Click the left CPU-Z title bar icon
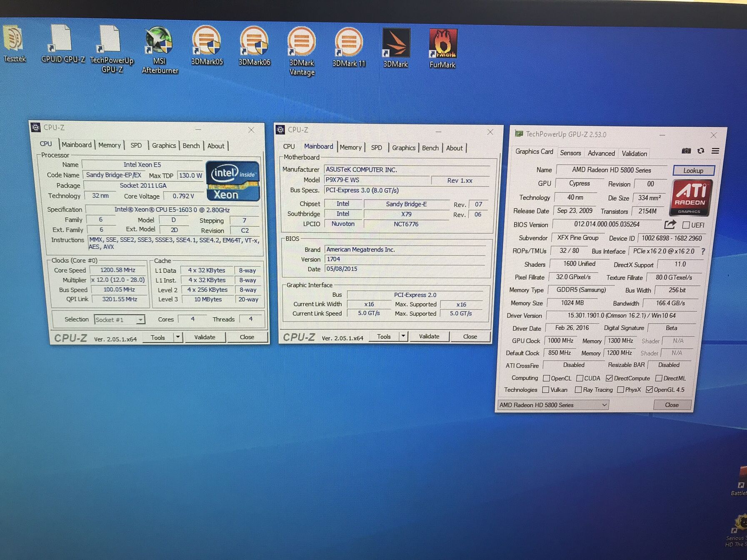Image resolution: width=747 pixels, height=560 pixels. [36, 127]
